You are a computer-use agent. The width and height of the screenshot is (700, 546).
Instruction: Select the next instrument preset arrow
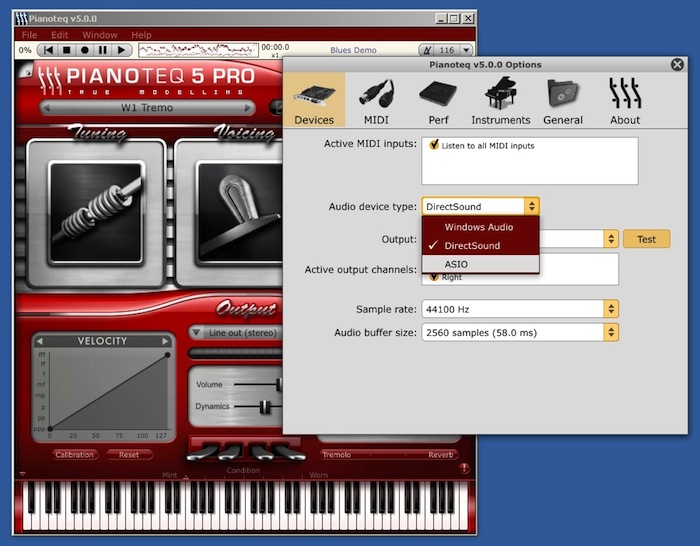tap(248, 108)
